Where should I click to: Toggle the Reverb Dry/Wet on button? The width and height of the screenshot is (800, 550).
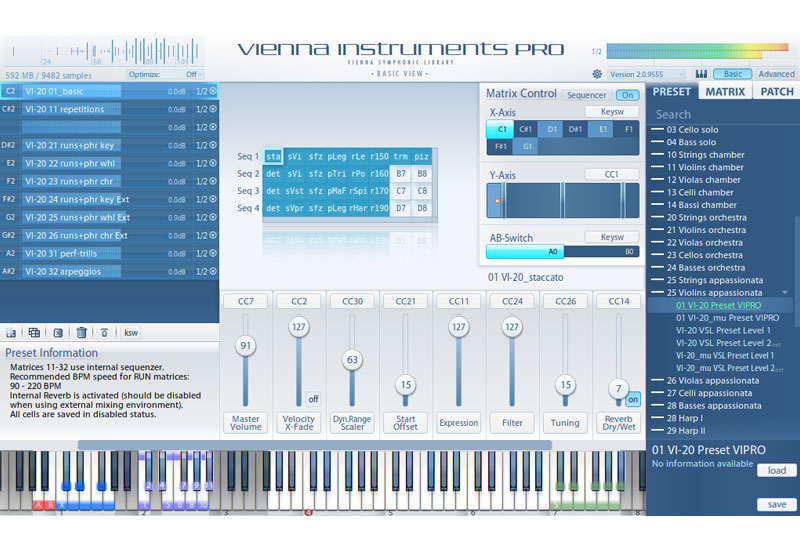pos(634,398)
